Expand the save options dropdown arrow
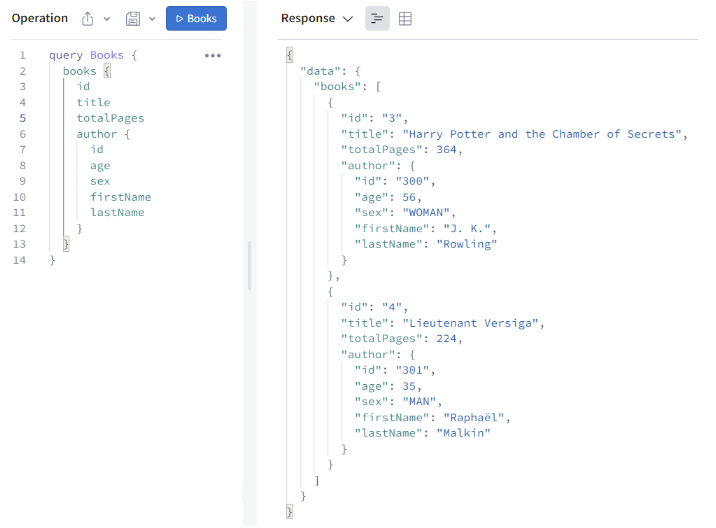716x528 pixels. (x=153, y=19)
